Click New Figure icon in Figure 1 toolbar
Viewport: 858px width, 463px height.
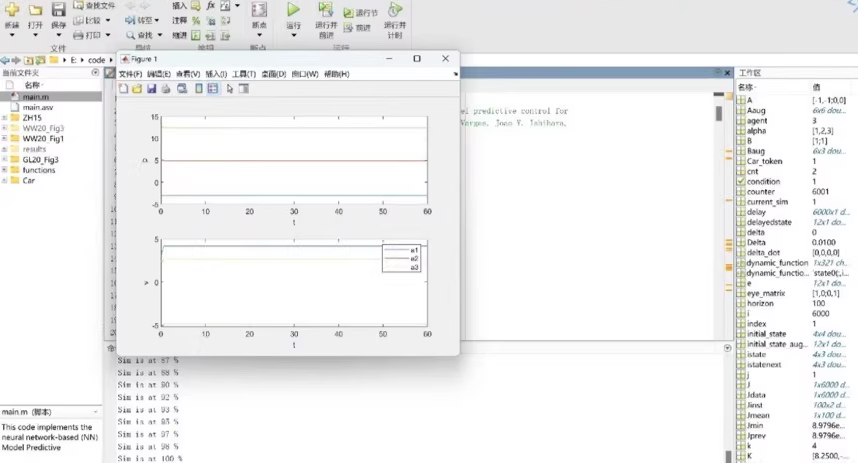[x=124, y=89]
